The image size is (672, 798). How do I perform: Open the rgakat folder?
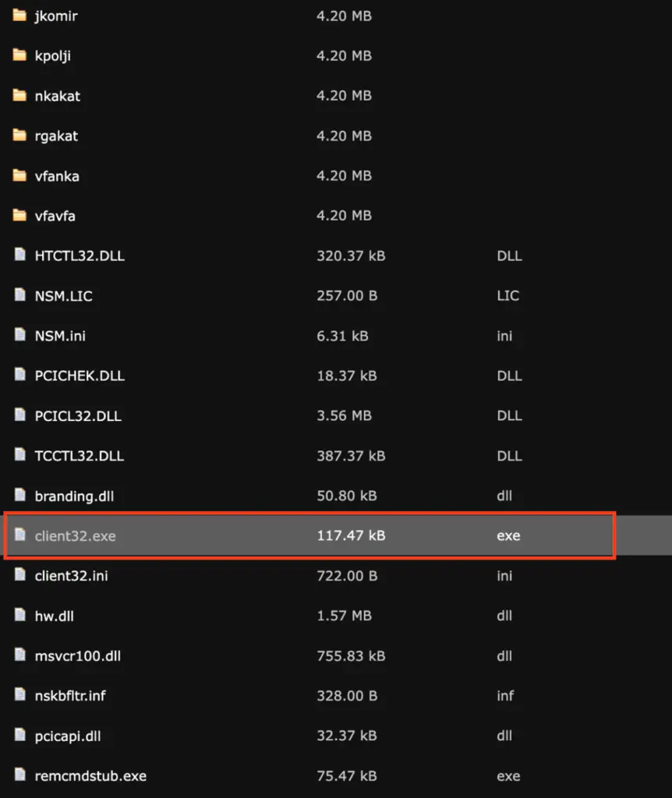56,136
